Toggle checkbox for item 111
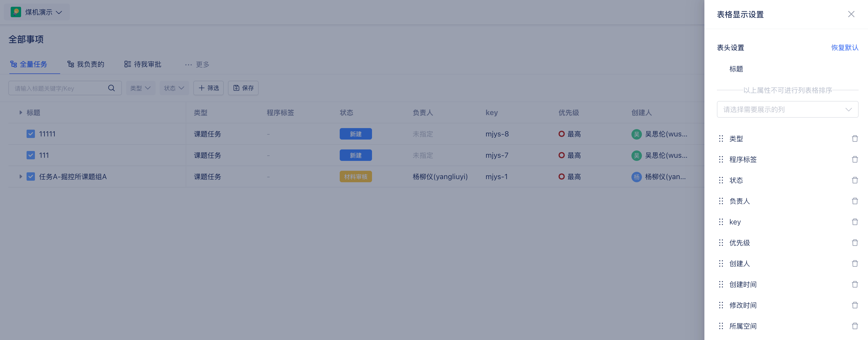The width and height of the screenshot is (868, 340). click(31, 155)
